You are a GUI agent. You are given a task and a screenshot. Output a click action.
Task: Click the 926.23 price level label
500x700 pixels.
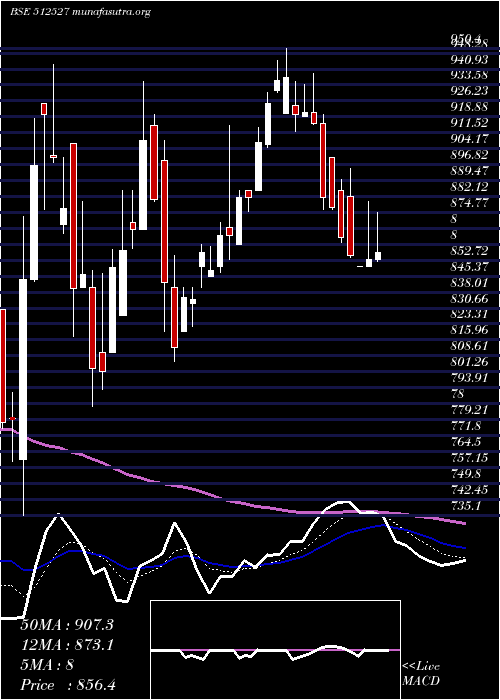point(469,91)
